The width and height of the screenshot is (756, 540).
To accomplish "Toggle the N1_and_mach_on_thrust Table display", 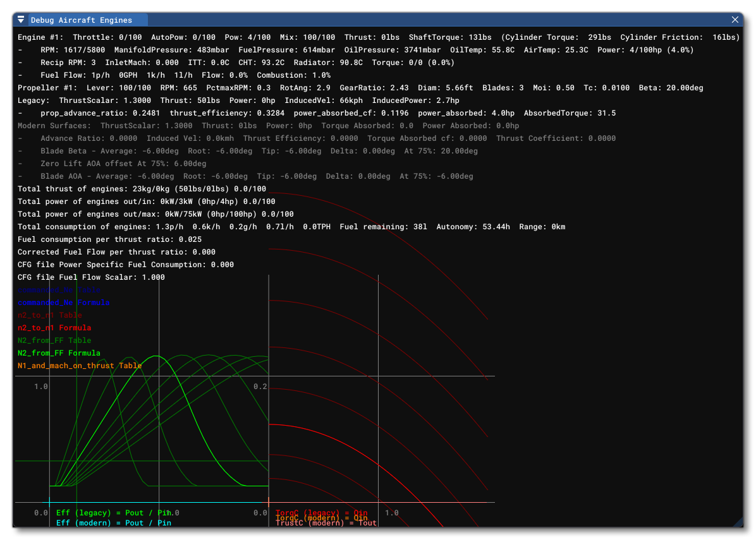I will [79, 366].
